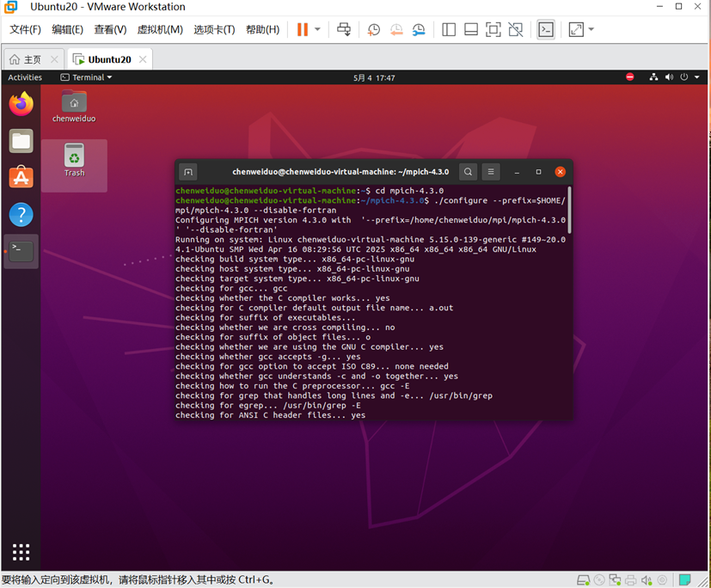
Task: Minimize the terminal window
Action: point(517,172)
